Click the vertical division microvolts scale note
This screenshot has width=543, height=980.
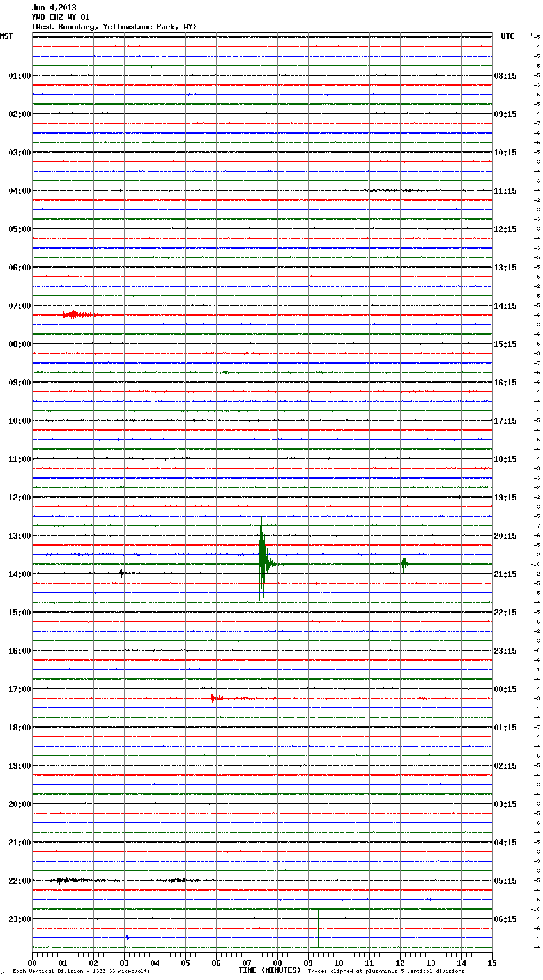[81, 972]
